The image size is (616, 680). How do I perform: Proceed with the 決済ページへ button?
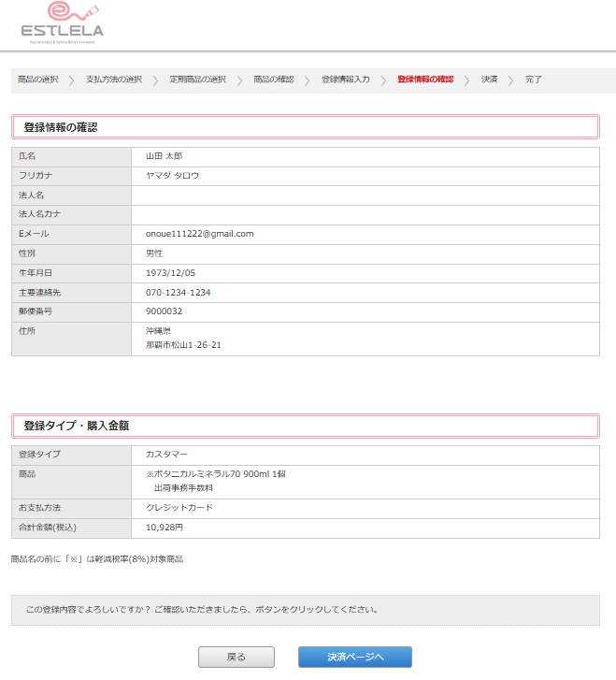point(355,658)
